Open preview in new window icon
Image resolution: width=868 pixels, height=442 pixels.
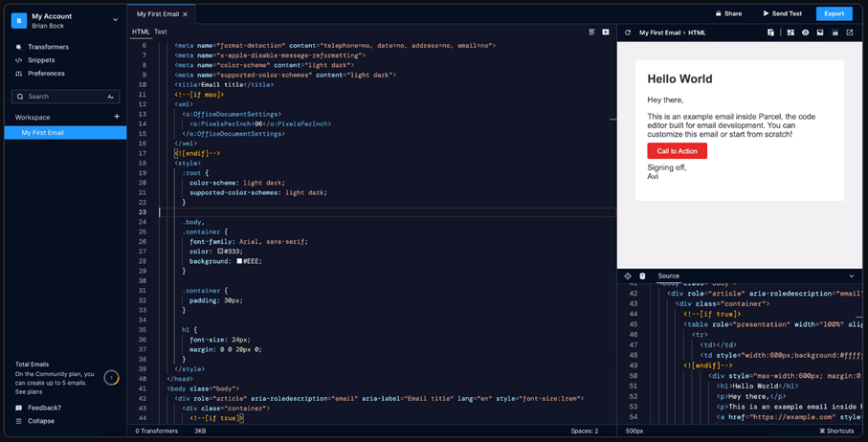pyautogui.click(x=849, y=33)
